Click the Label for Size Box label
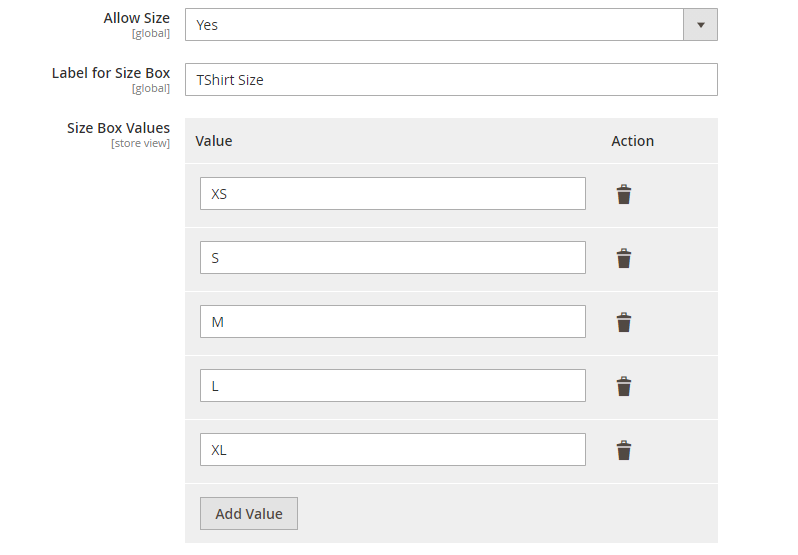The width and height of the screenshot is (798, 555). tap(111, 73)
